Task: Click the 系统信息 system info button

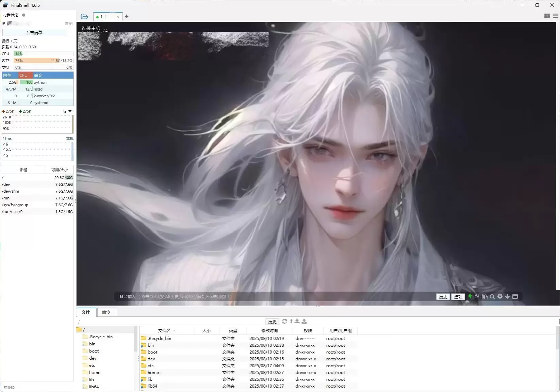Action: (34, 33)
